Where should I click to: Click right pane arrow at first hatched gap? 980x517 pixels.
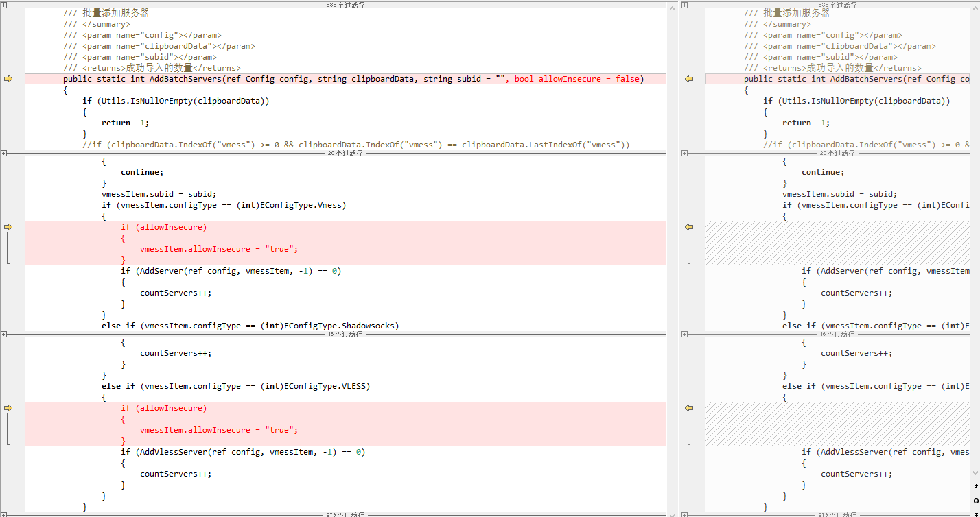[x=689, y=227]
